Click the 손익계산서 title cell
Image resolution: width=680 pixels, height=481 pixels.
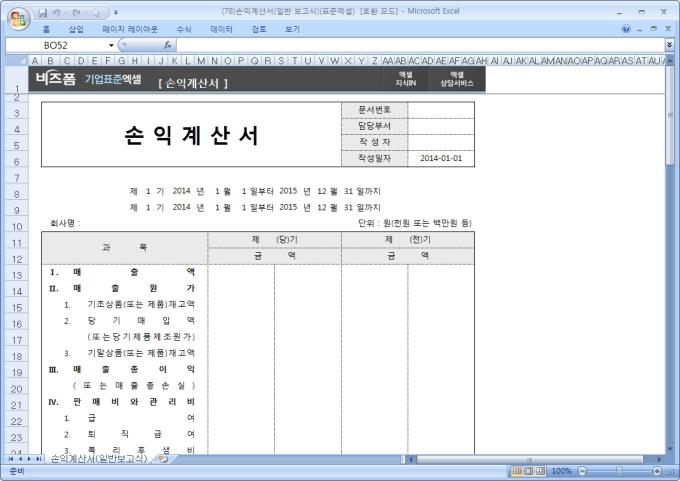tap(191, 135)
